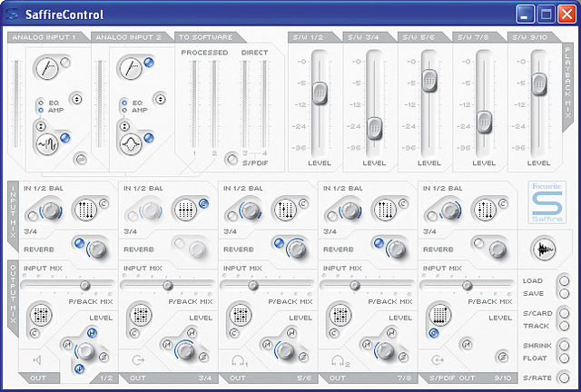The height and width of the screenshot is (392, 581).
Task: Open the Focusrite Saffire logo
Action: tap(547, 202)
